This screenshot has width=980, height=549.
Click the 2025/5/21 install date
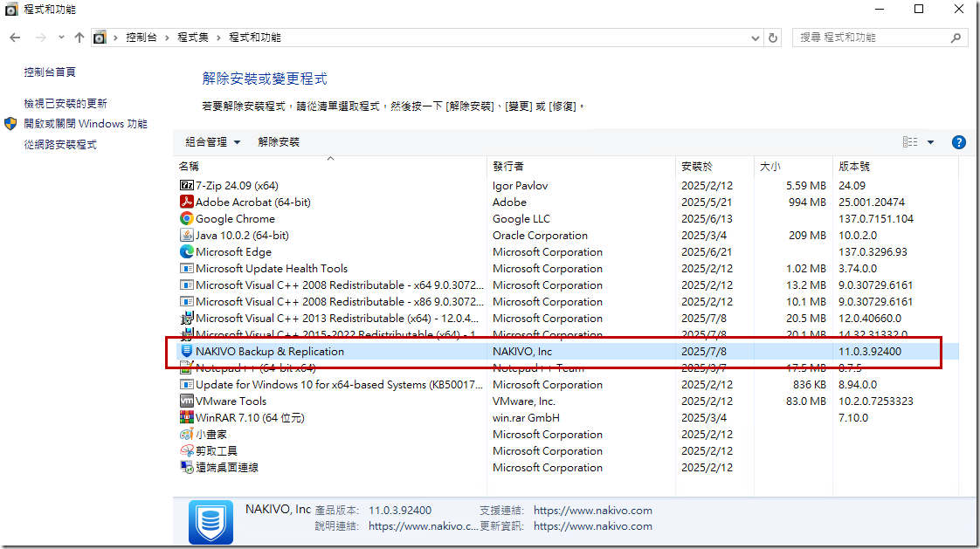pos(707,202)
